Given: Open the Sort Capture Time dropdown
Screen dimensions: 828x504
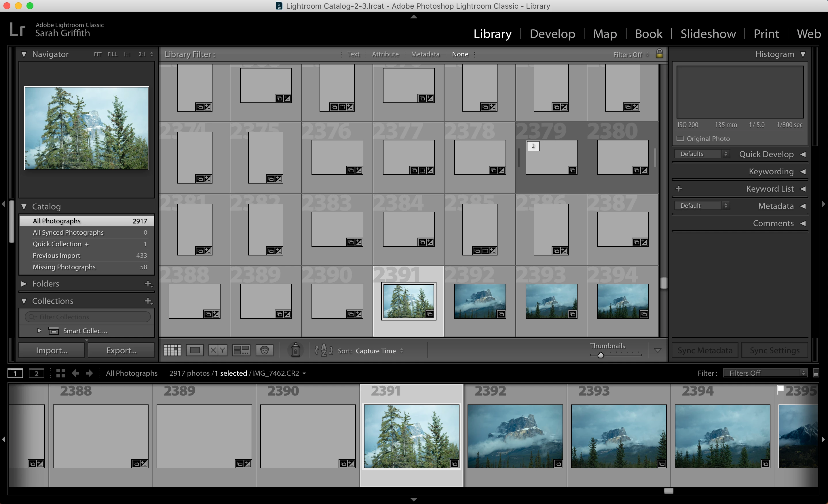Looking at the screenshot, I should 379,351.
